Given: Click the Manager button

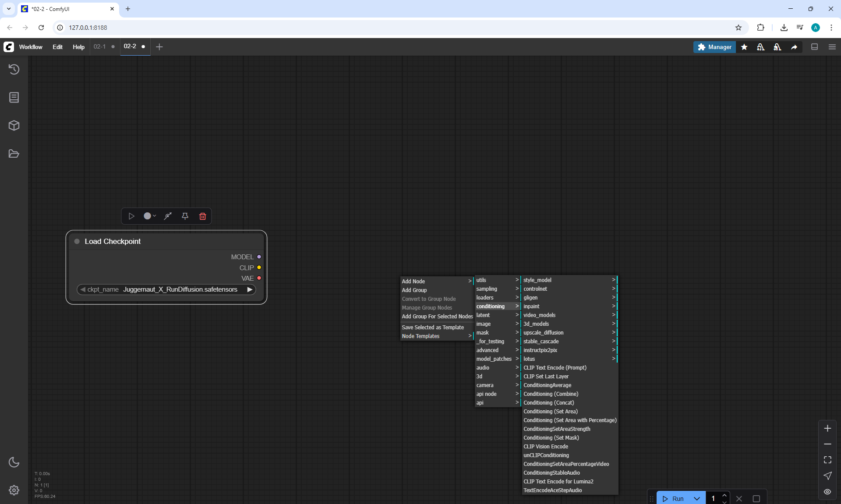Looking at the screenshot, I should [x=714, y=47].
